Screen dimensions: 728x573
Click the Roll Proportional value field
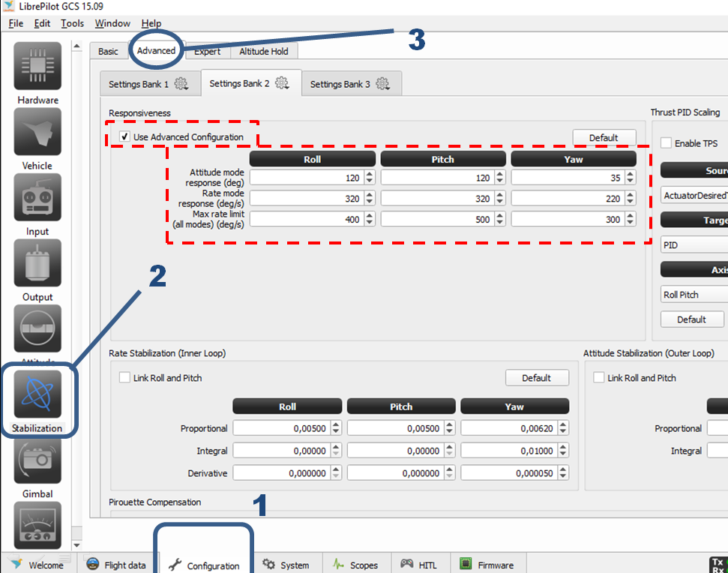coord(280,428)
